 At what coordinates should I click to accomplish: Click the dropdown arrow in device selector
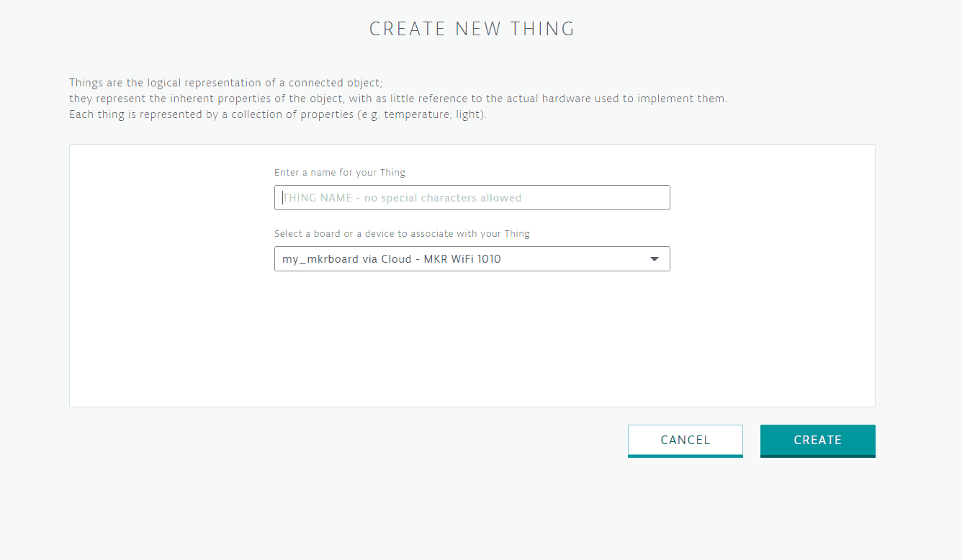pos(655,259)
